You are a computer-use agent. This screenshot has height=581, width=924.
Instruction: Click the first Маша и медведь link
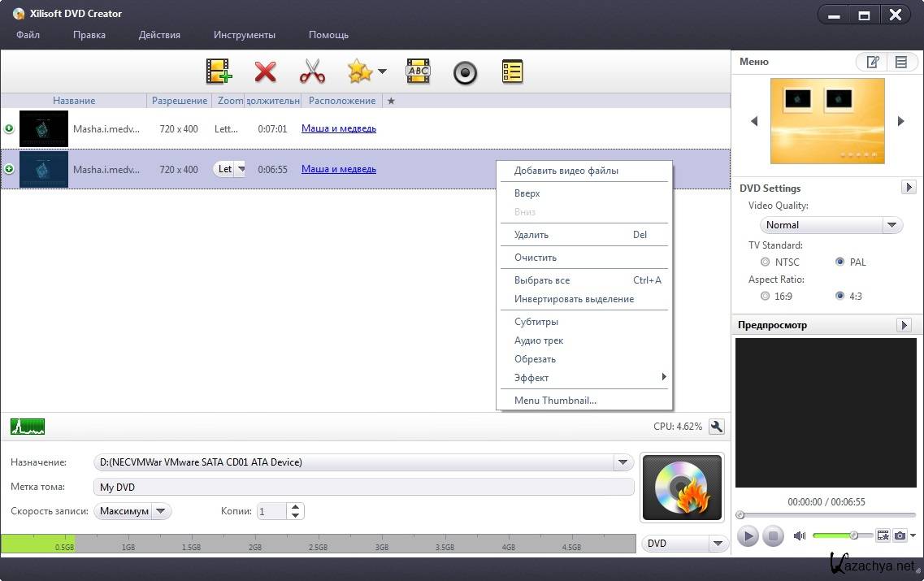tap(338, 128)
